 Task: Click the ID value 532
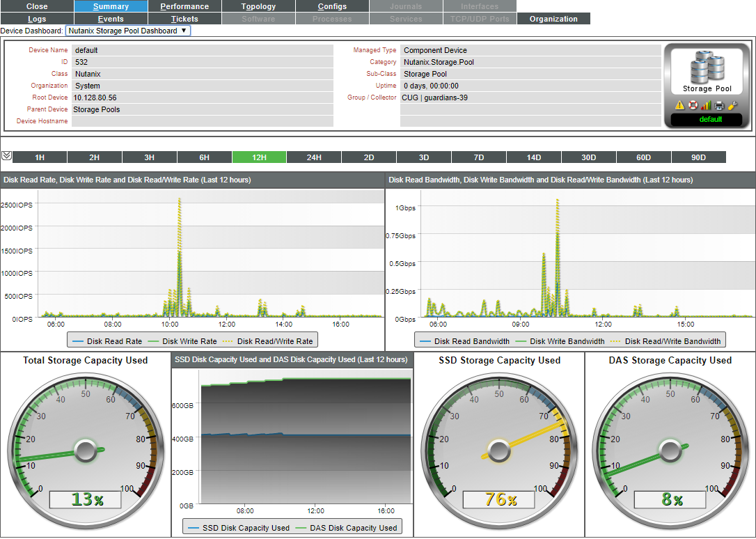(81, 62)
